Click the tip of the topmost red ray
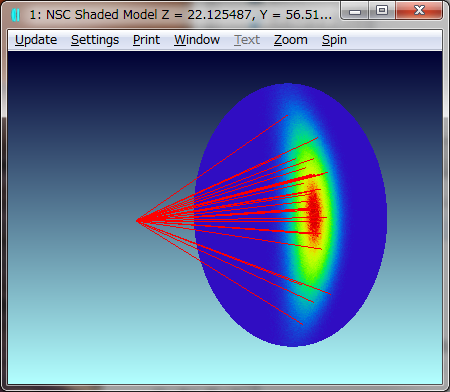This screenshot has width=450, height=392. pyautogui.click(x=287, y=116)
